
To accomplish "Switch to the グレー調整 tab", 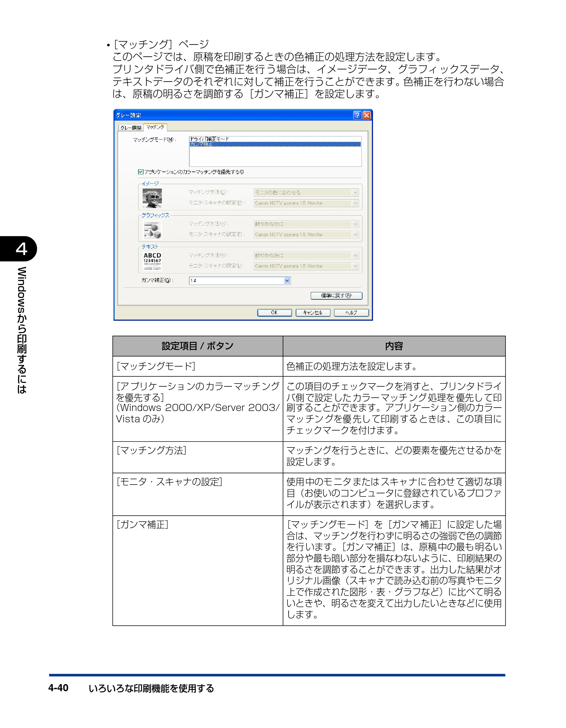I will pos(131,128).
